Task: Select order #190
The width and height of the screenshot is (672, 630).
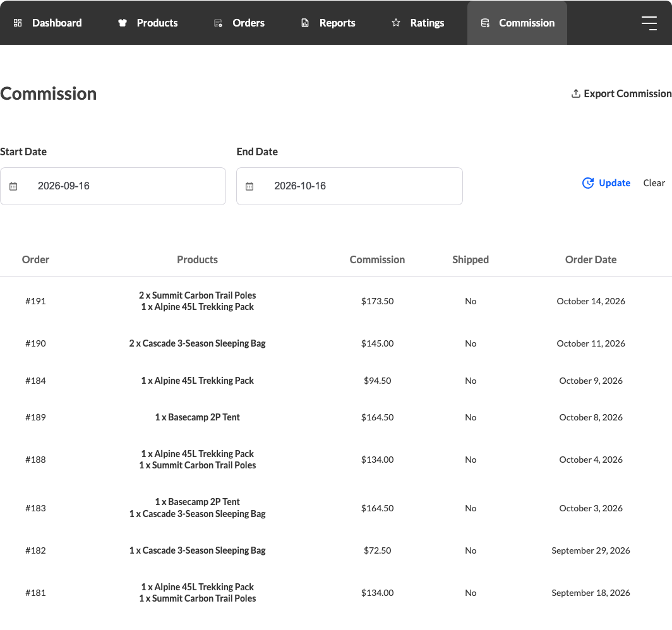Action: pyautogui.click(x=35, y=343)
